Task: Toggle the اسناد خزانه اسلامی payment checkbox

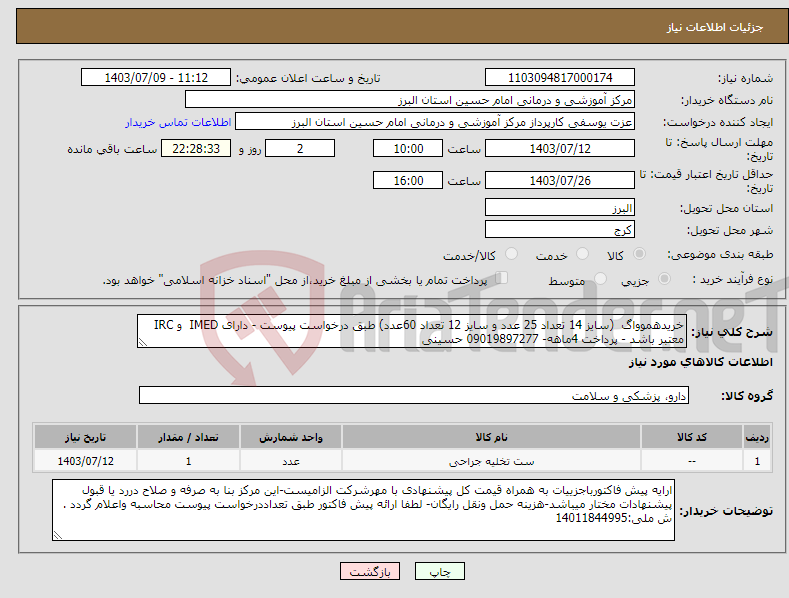Action: [502, 278]
